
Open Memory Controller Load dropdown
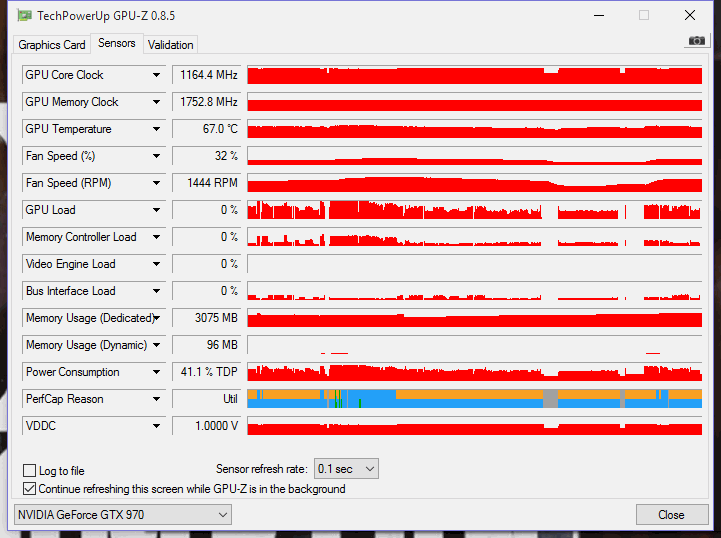coord(156,237)
